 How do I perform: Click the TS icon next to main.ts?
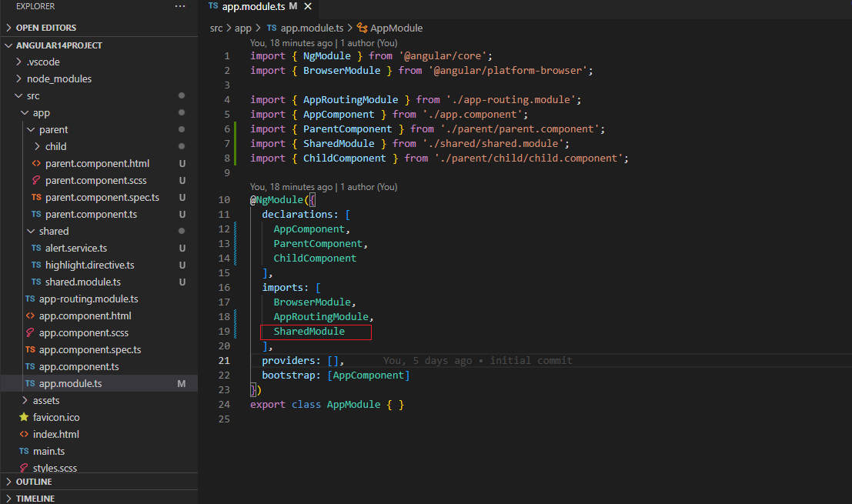click(24, 451)
